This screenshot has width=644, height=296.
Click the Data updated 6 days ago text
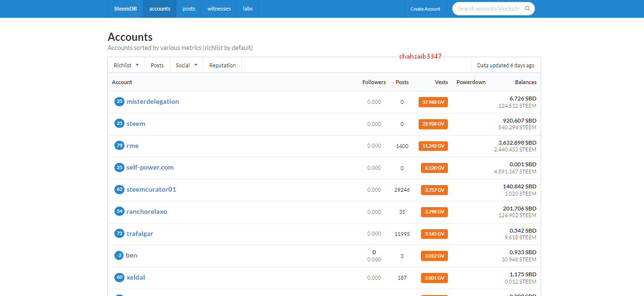pyautogui.click(x=506, y=65)
